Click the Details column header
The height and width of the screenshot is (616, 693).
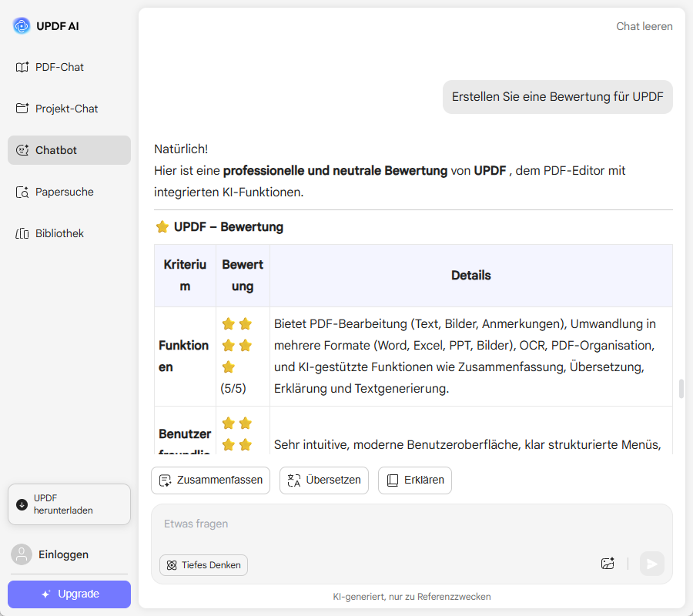pyautogui.click(x=471, y=276)
